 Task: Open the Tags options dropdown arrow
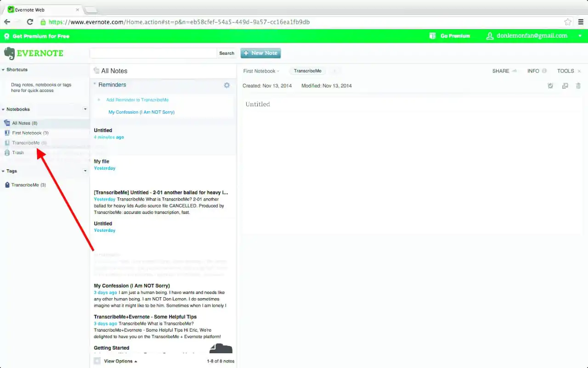point(85,171)
